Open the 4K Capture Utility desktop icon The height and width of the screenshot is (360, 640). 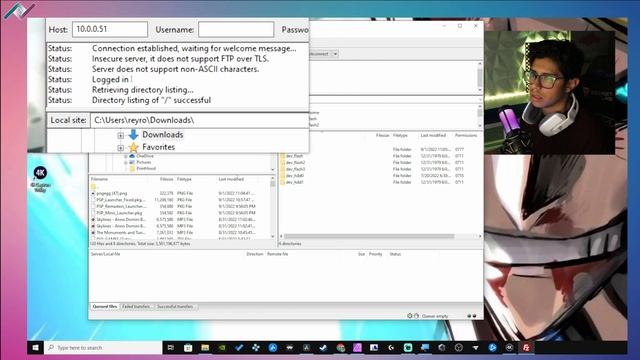coord(40,179)
